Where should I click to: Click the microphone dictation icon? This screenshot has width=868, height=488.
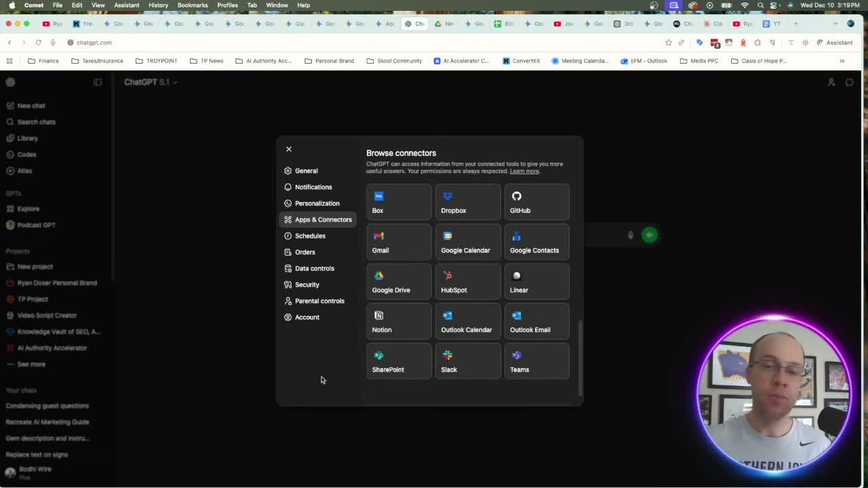click(630, 235)
